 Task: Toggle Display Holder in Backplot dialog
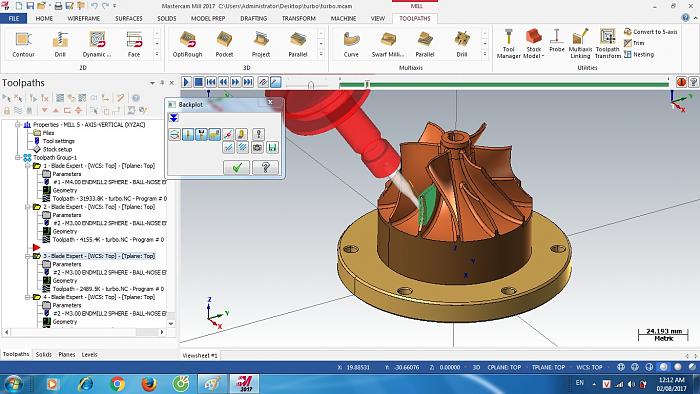click(201, 134)
